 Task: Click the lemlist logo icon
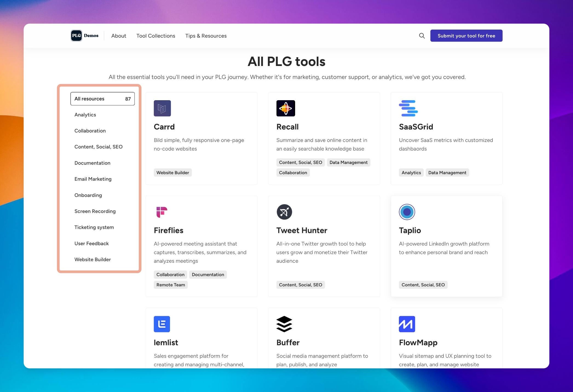tap(162, 324)
